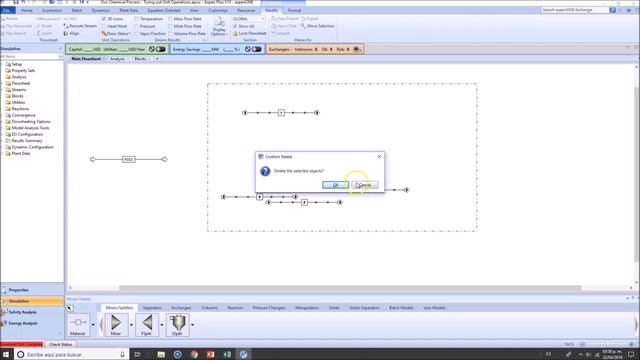Image resolution: width=640 pixels, height=360 pixels.
Task: Click the Move Selection icon
Action: click(303, 26)
